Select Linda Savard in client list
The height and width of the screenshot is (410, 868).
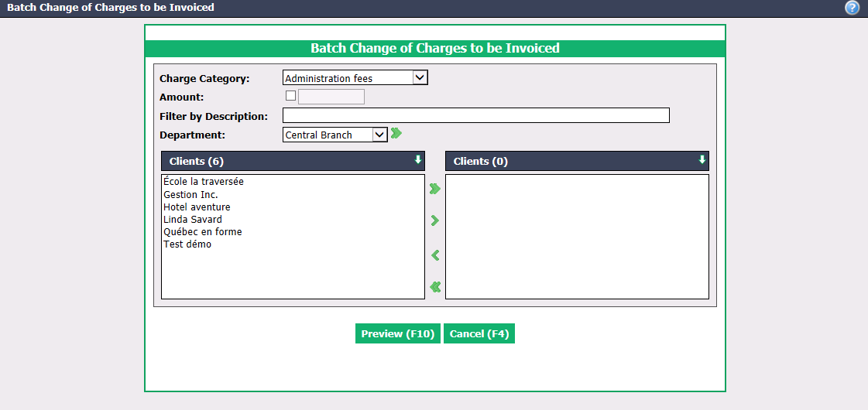coord(193,220)
